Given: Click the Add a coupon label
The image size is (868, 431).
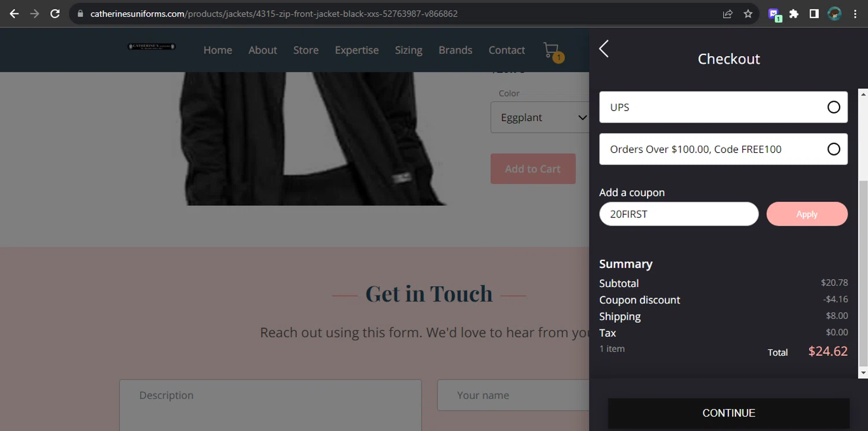Looking at the screenshot, I should [x=632, y=193].
